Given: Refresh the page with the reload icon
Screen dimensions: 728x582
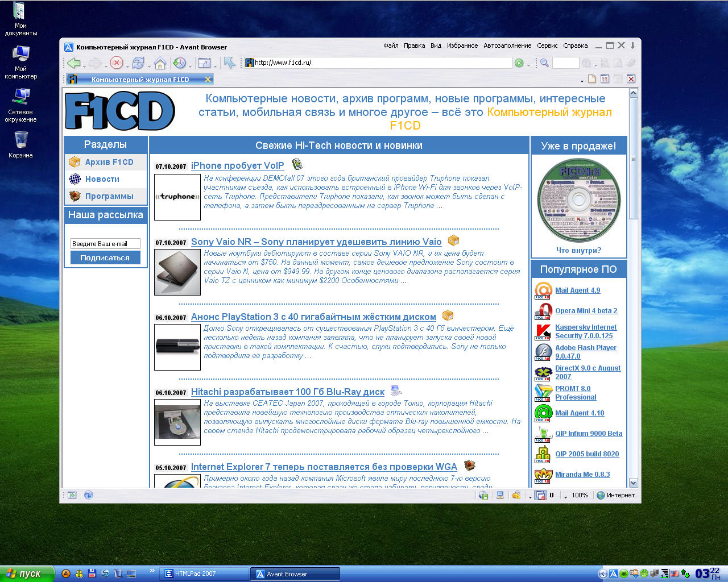Looking at the screenshot, I should tap(138, 63).
